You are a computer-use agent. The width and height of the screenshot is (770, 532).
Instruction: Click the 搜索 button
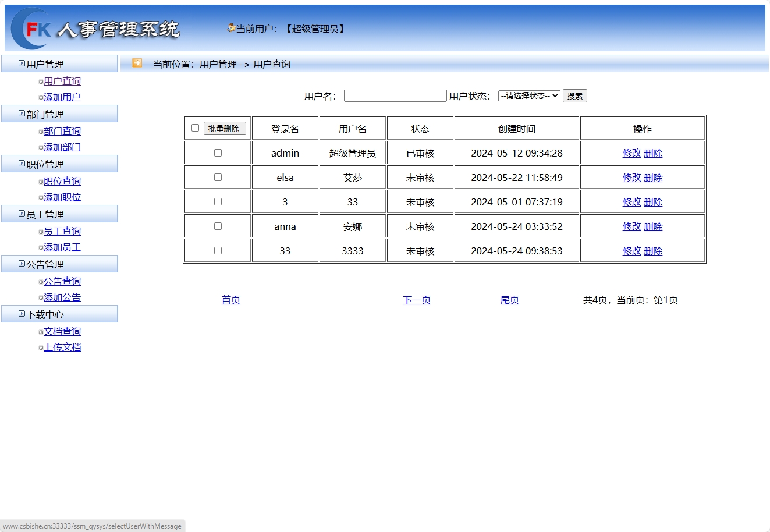(574, 95)
